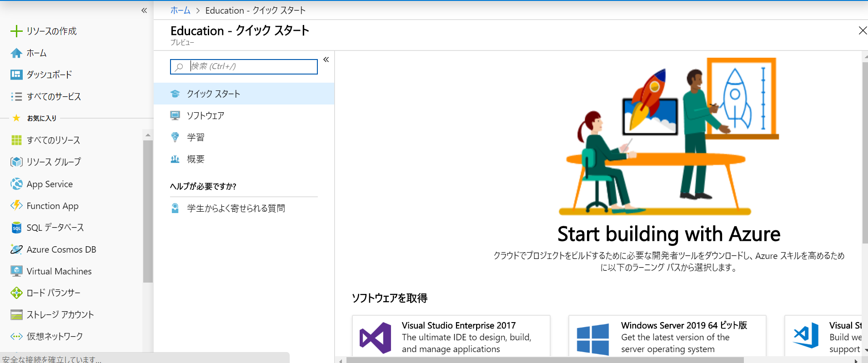Open ストレージ アカウント label
Image resolution: width=868 pixels, height=363 pixels.
[x=60, y=315]
